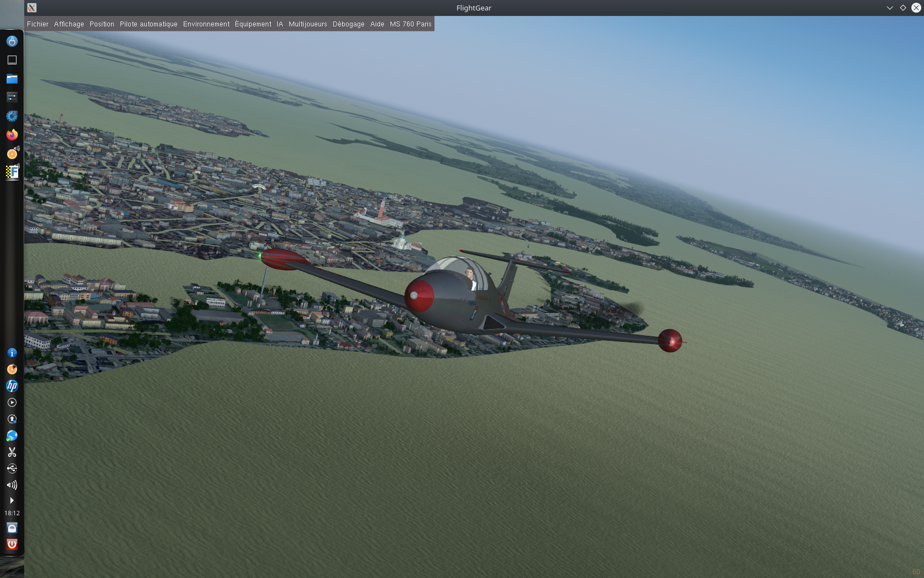924x578 pixels.
Task: Click the red power/logout icon
Action: (x=12, y=544)
